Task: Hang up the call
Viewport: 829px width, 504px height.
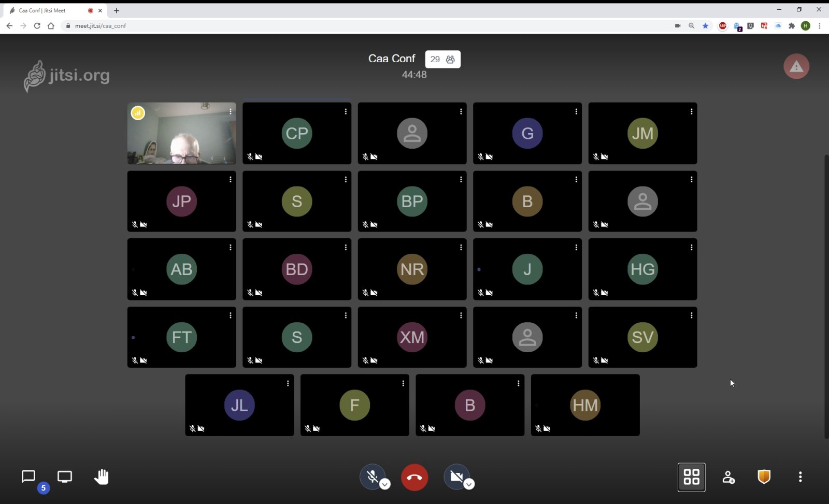Action: click(414, 477)
